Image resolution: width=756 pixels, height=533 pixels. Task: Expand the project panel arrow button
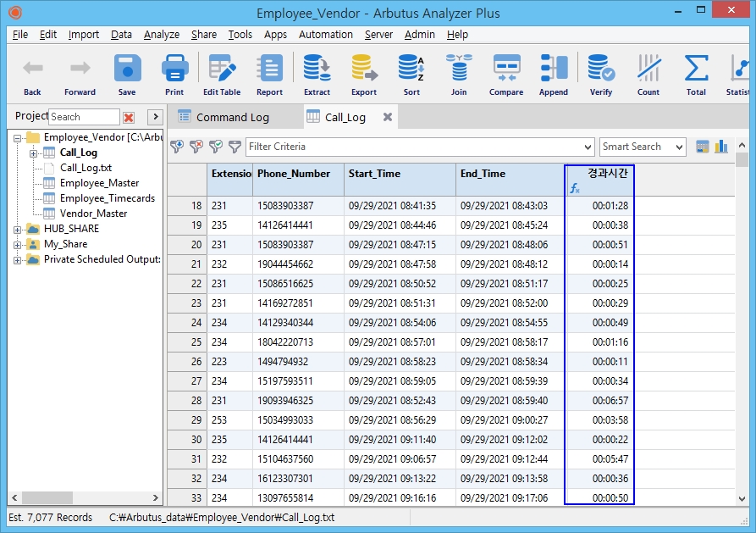[x=155, y=117]
